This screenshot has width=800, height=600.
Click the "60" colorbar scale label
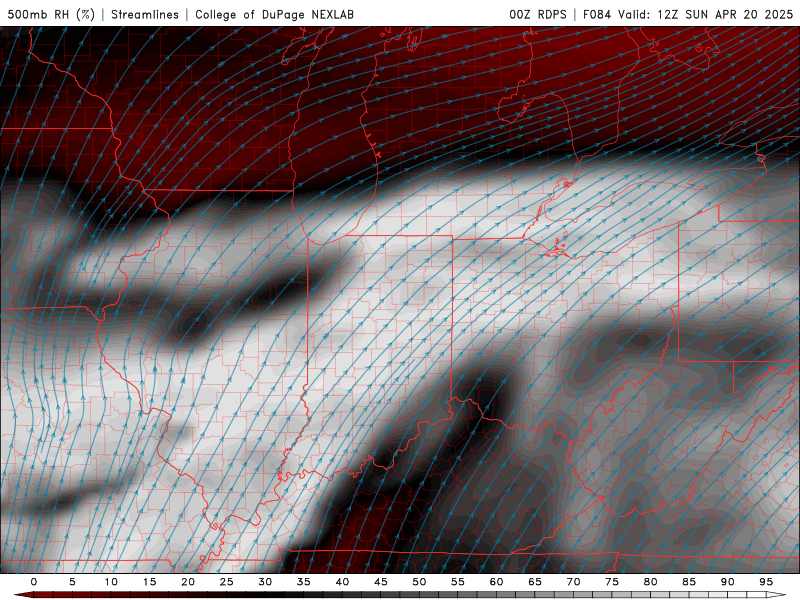coord(496,582)
